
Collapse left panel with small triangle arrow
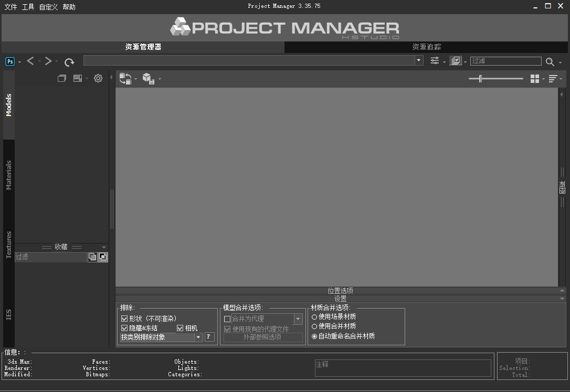click(x=111, y=77)
